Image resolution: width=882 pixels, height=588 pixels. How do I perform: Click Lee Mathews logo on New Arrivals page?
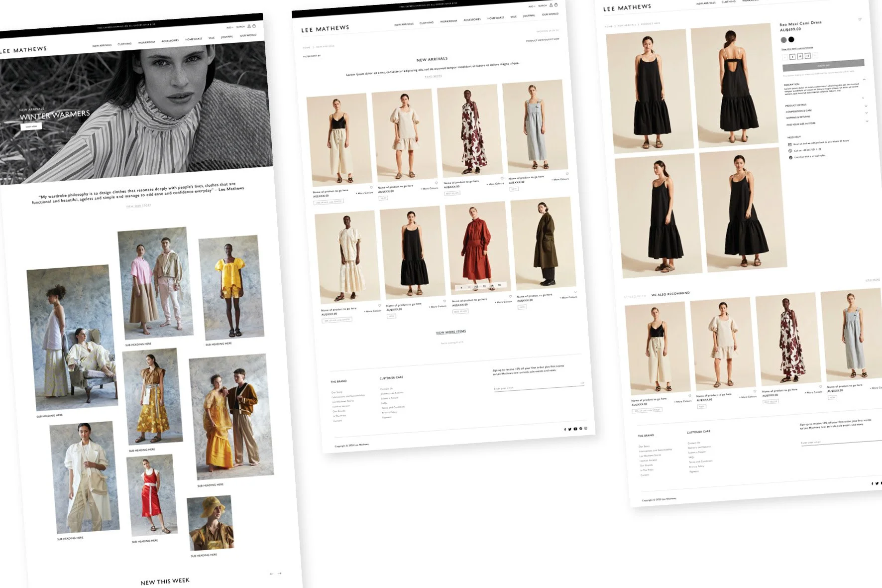pyautogui.click(x=326, y=29)
